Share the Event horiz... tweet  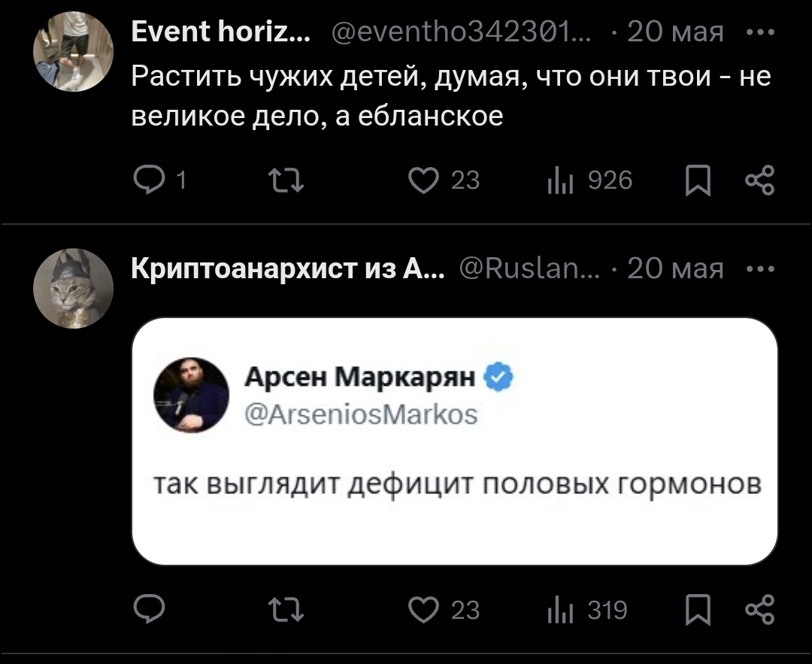tap(758, 180)
